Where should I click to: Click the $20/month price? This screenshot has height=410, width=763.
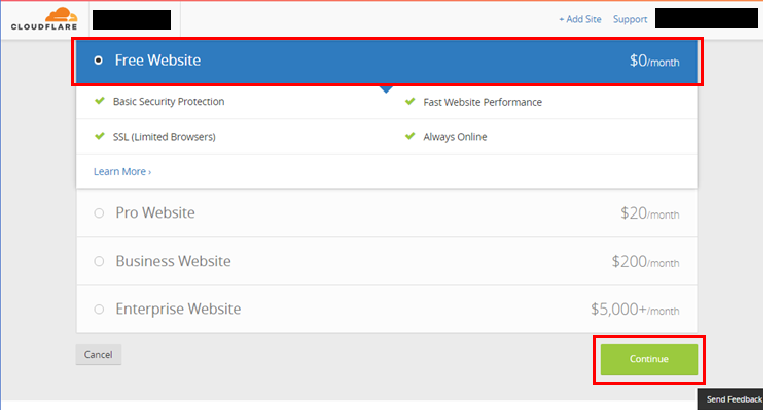coord(650,213)
